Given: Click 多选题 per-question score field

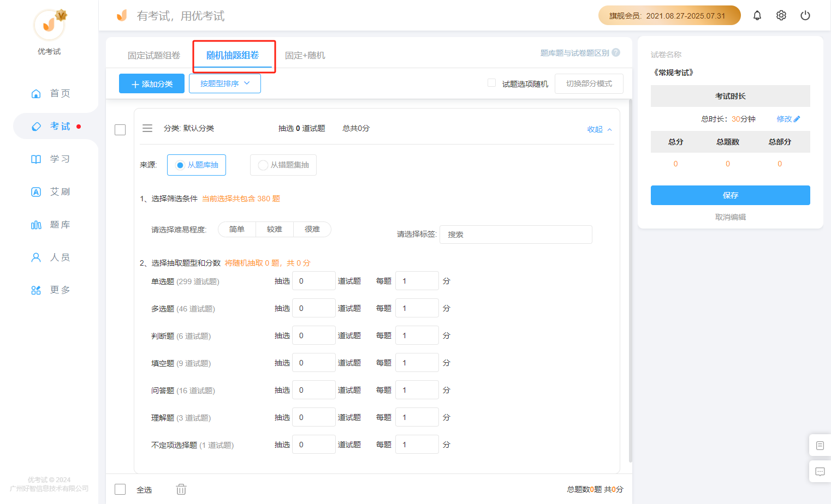Looking at the screenshot, I should (x=417, y=308).
